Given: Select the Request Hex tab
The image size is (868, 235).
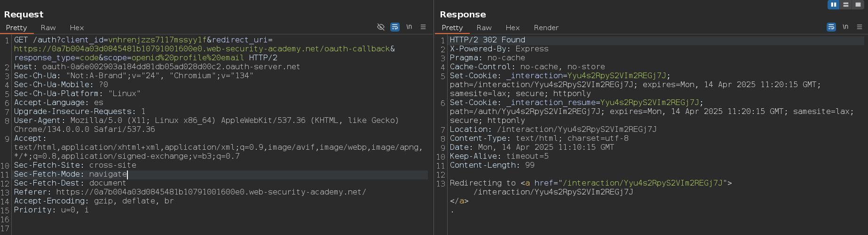Looking at the screenshot, I should tap(77, 28).
